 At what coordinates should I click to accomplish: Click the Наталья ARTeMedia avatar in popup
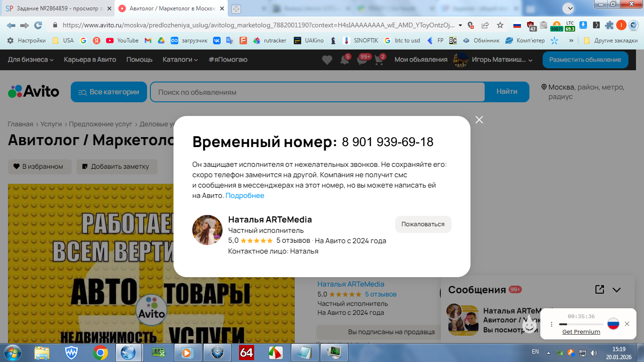[207, 230]
